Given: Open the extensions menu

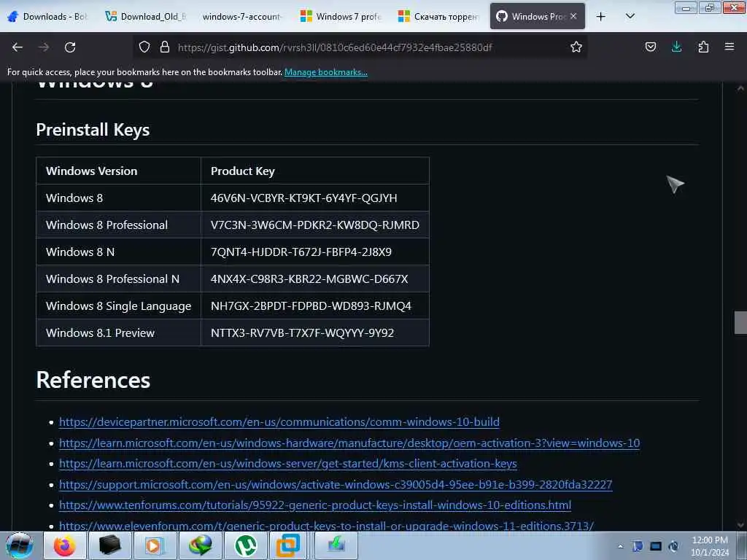Looking at the screenshot, I should [703, 47].
